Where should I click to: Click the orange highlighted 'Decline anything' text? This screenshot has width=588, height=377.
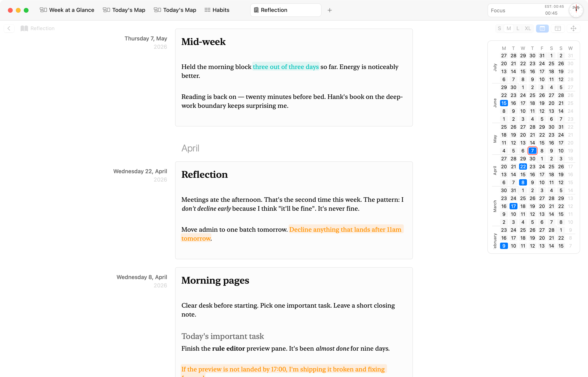pos(292,234)
